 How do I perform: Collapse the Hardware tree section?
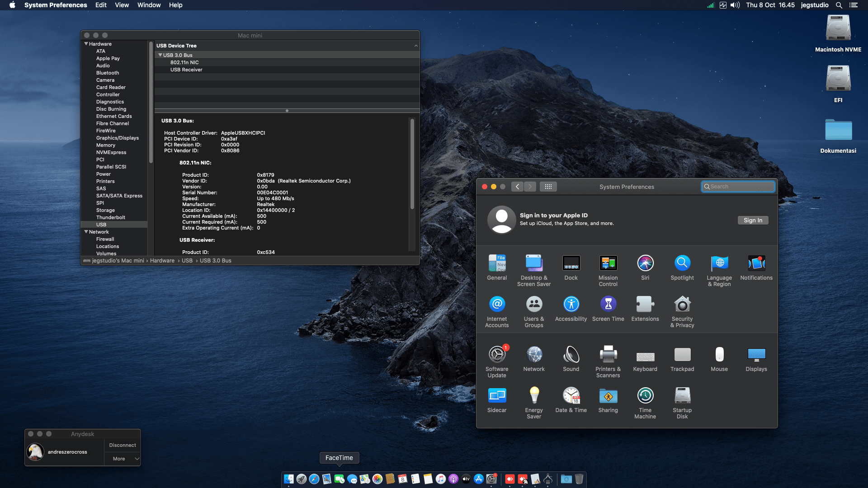click(86, 44)
